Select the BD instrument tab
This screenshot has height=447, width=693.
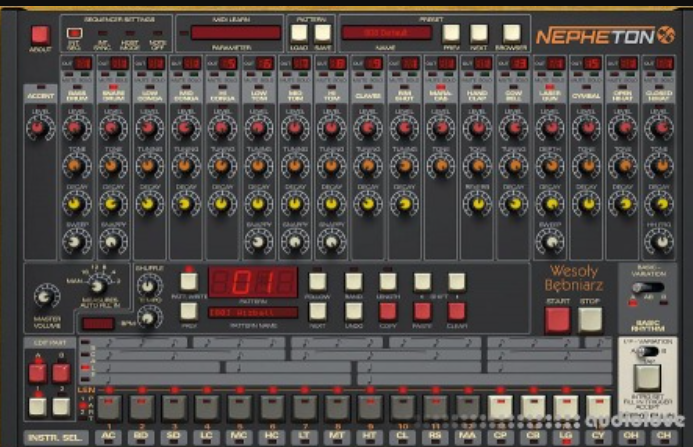[141, 436]
